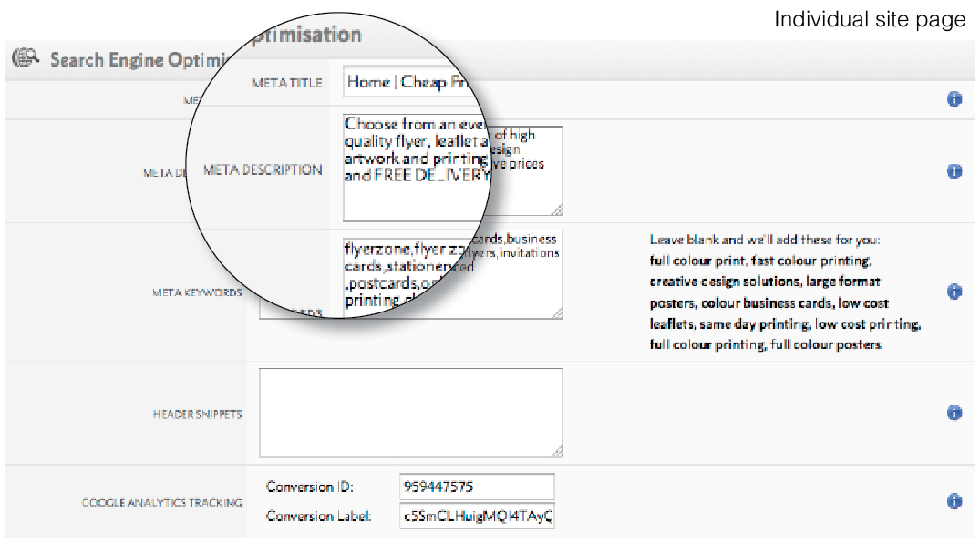Select the Header Snippets row label
This screenshot has height=553, width=980.
[x=197, y=414]
